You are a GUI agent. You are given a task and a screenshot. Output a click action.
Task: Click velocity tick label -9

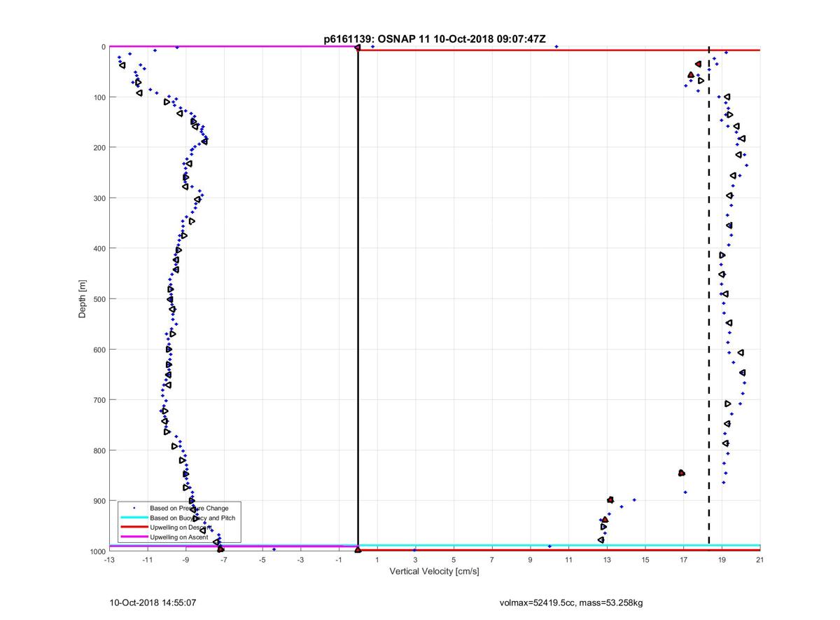[x=186, y=560]
